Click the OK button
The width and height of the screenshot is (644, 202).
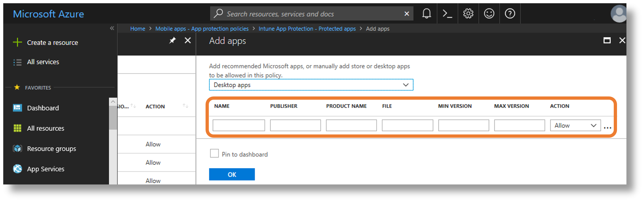coord(232,174)
